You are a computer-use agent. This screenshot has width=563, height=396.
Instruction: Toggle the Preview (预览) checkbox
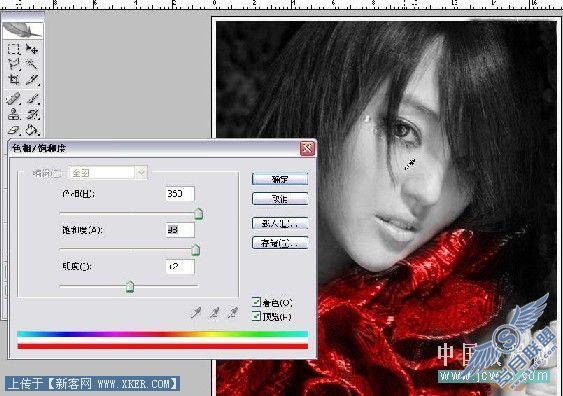point(256,316)
